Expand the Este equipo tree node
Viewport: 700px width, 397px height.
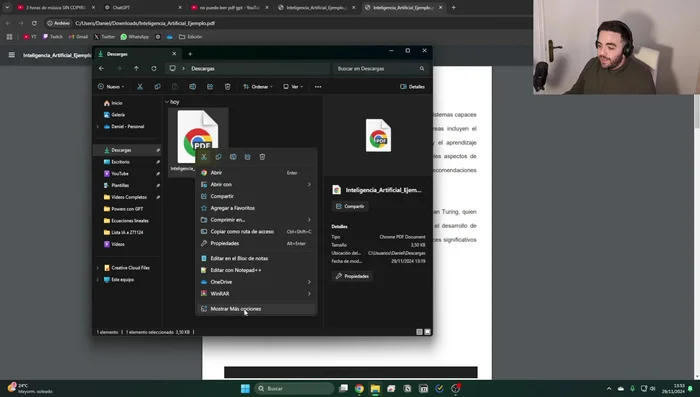(x=98, y=280)
